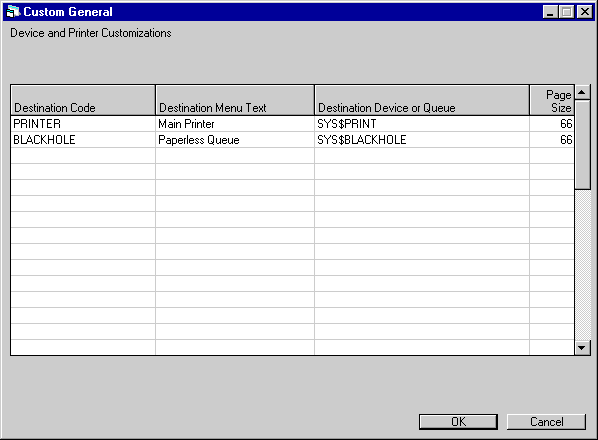The height and width of the screenshot is (440, 598).
Task: Click the SYS$BLACKHOLE queue cell
Action: (x=422, y=140)
